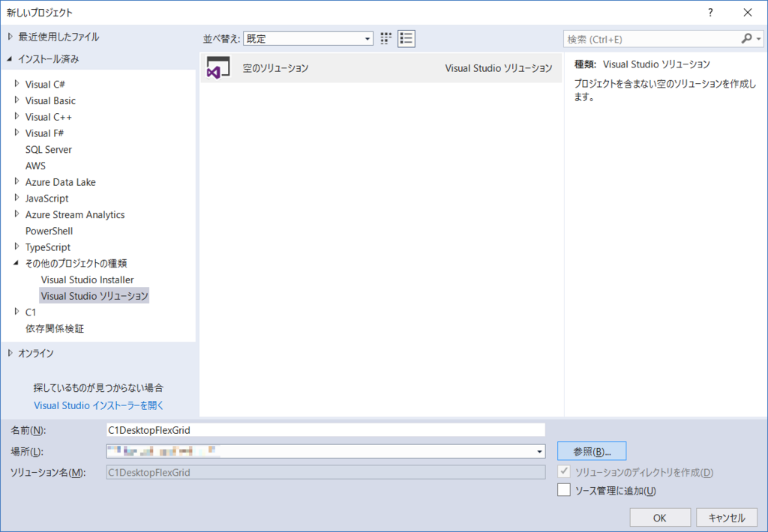The width and height of the screenshot is (768, 532).
Task: Expand the C1 node
Action: (17, 312)
